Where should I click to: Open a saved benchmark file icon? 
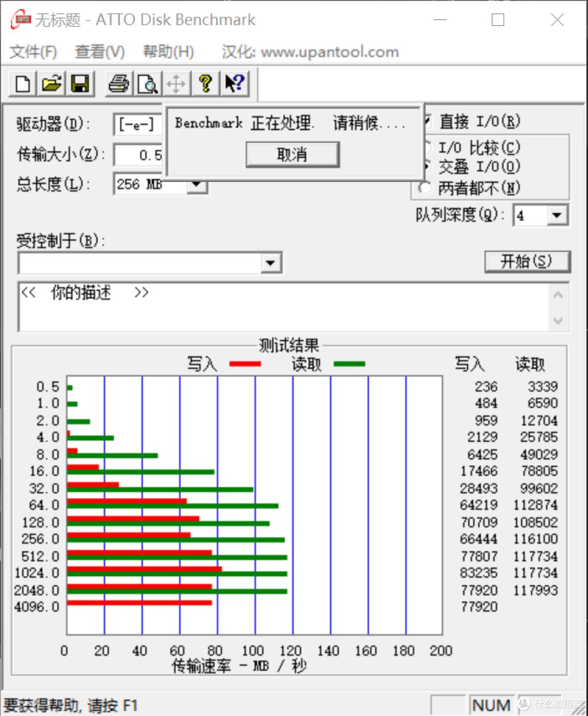51,84
